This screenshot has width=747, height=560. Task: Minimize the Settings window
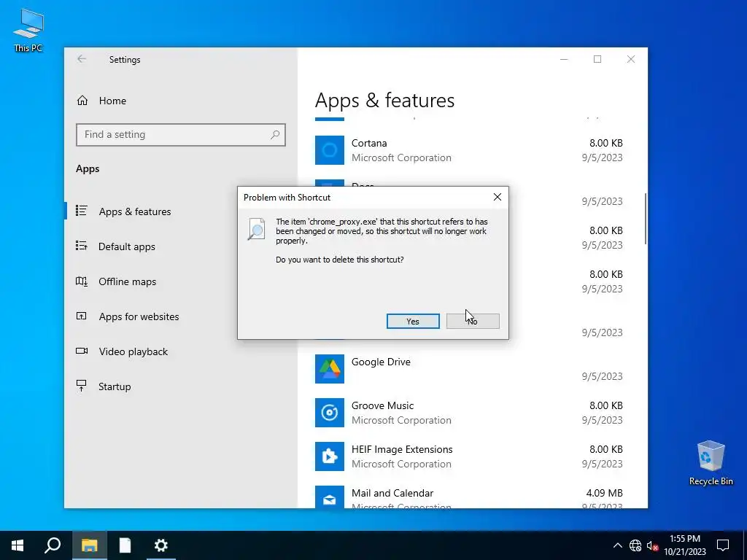pos(564,59)
